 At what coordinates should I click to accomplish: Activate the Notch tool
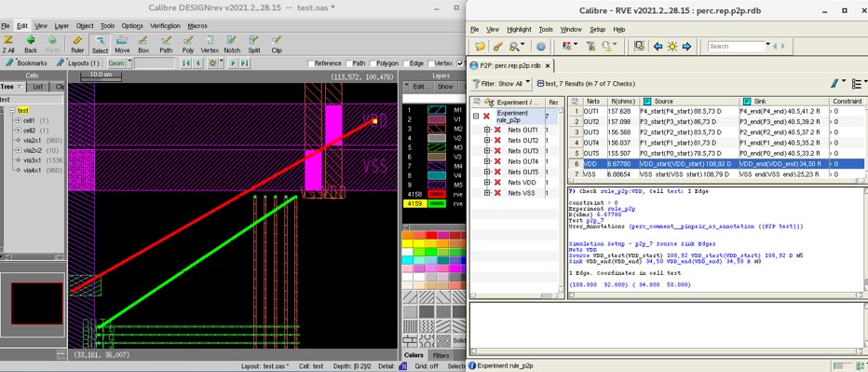232,44
